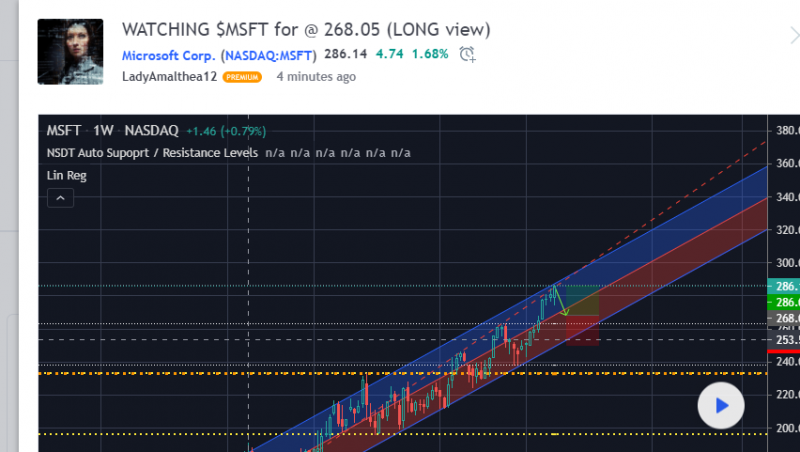This screenshot has width=800, height=452.
Task: Select the Lin Reg indicator label
Action: (65, 175)
